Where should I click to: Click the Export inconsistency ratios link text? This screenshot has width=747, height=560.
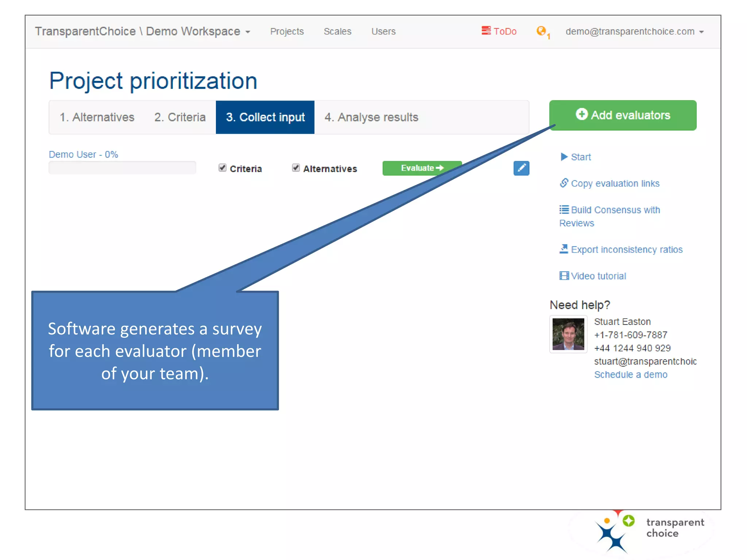coord(627,250)
